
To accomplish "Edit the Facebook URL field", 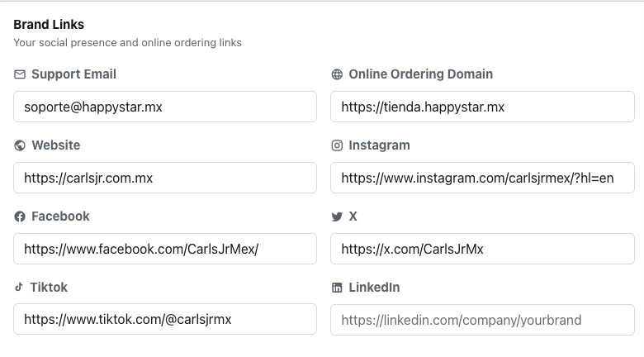I will coord(165,249).
